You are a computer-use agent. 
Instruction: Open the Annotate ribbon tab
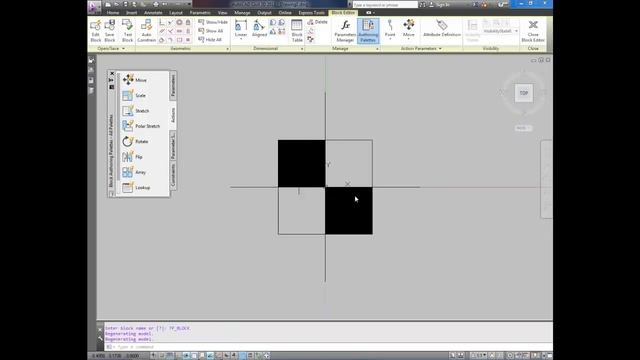click(x=153, y=13)
